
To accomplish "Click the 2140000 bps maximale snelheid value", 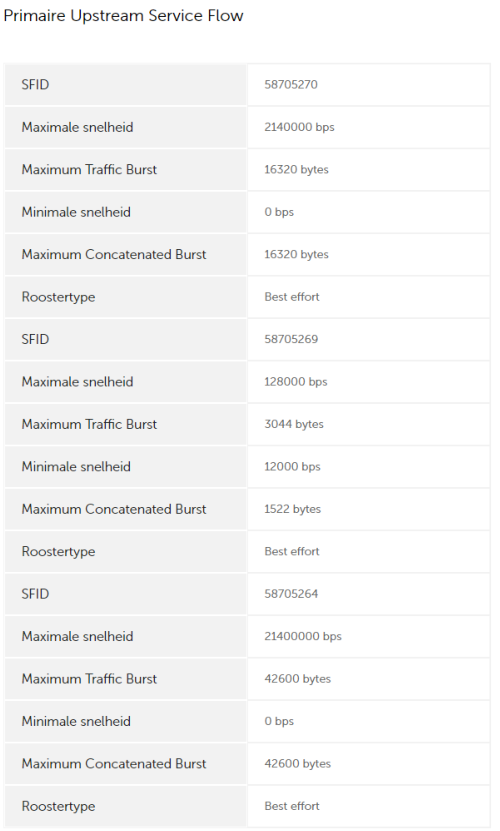I will coord(299,127).
